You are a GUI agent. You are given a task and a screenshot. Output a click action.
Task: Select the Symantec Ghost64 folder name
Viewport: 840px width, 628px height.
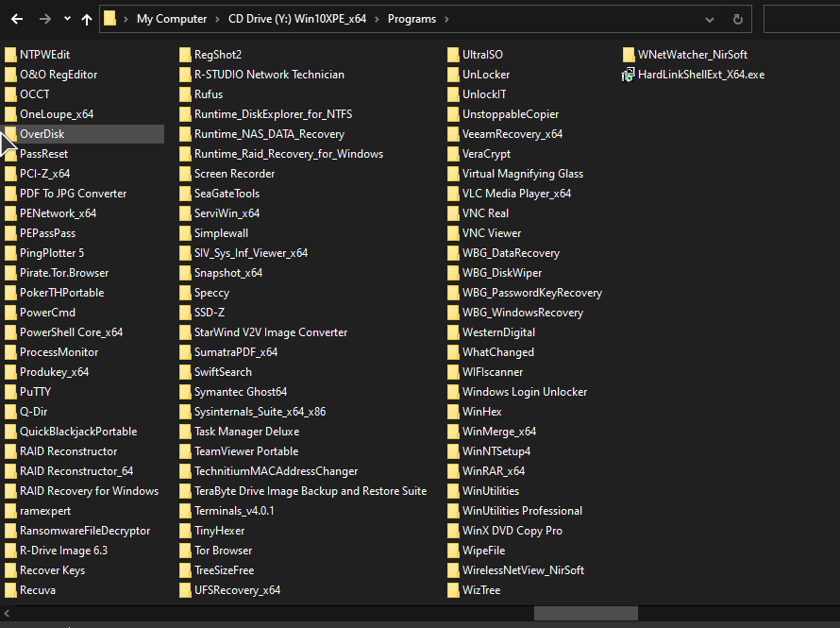[x=241, y=392]
